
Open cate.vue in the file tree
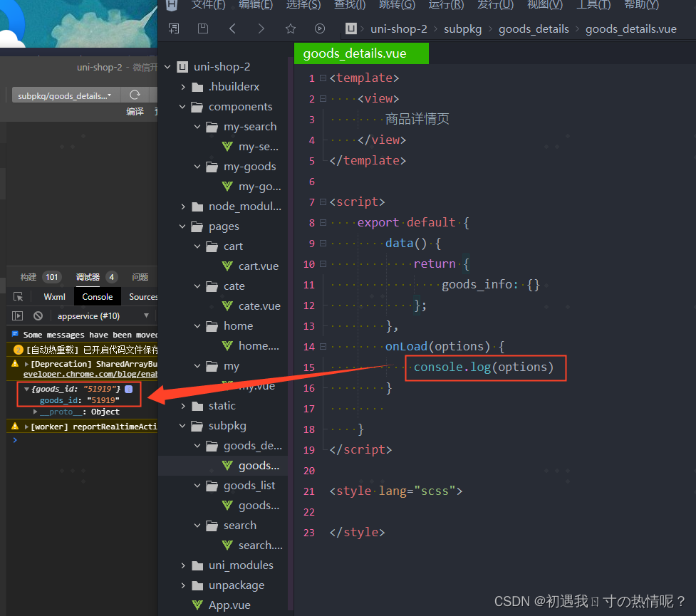point(259,306)
